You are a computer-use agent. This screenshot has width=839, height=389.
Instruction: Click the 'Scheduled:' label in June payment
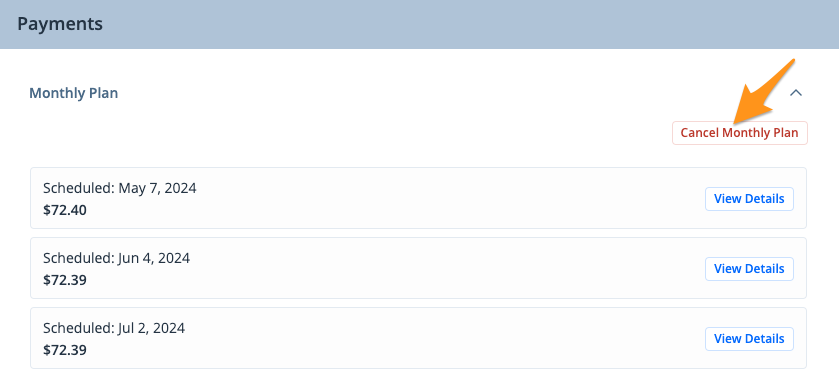[x=79, y=258]
